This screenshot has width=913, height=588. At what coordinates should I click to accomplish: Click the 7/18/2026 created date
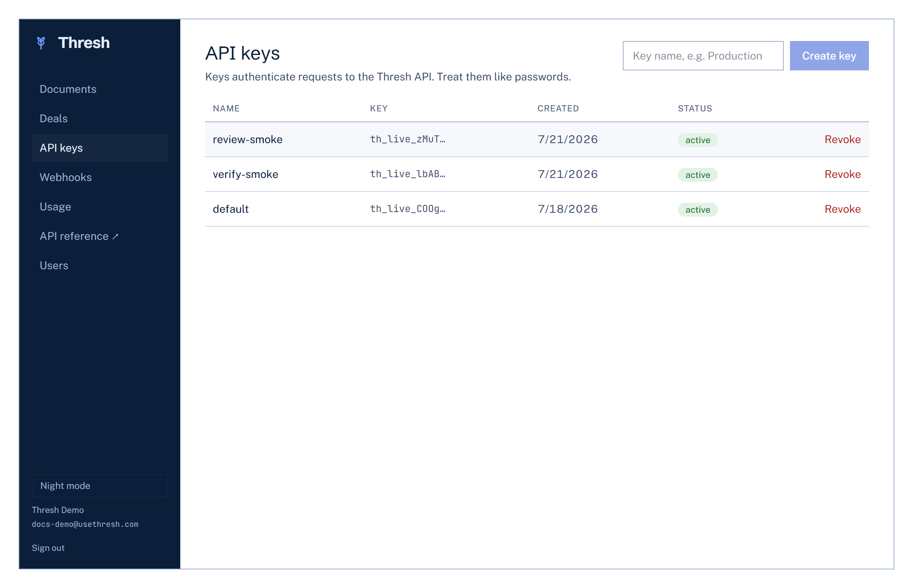(568, 209)
